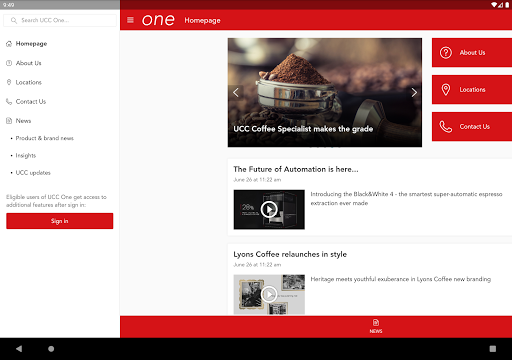This screenshot has height=360, width=512.
Task: Tap the Android back navigation button
Action: pos(19,349)
